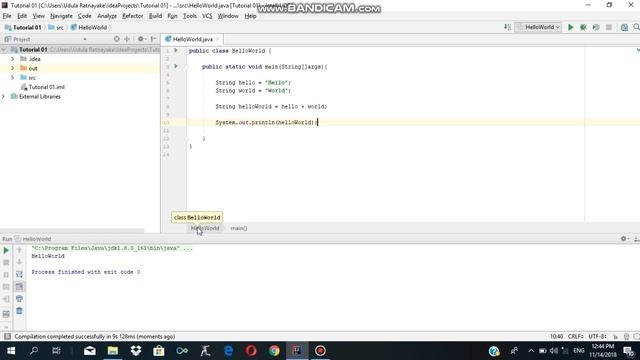640x360 pixels.
Task: Open the Navigate menu
Action: coord(61,16)
